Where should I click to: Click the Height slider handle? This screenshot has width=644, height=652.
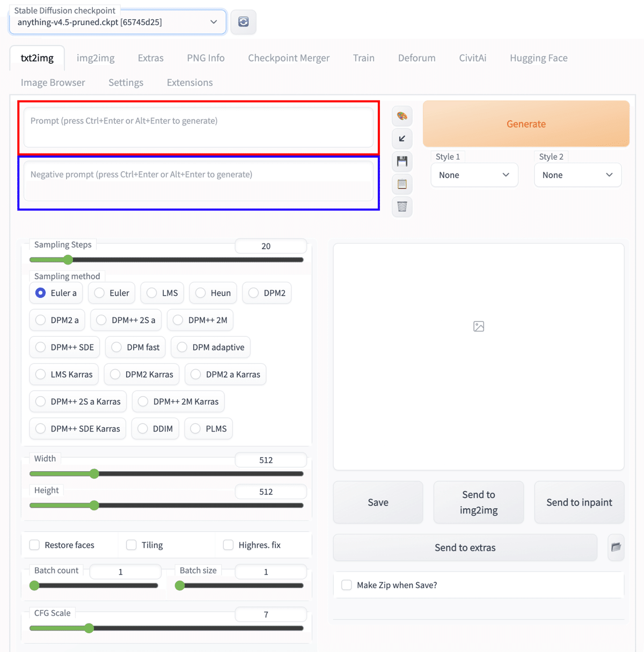coord(94,506)
